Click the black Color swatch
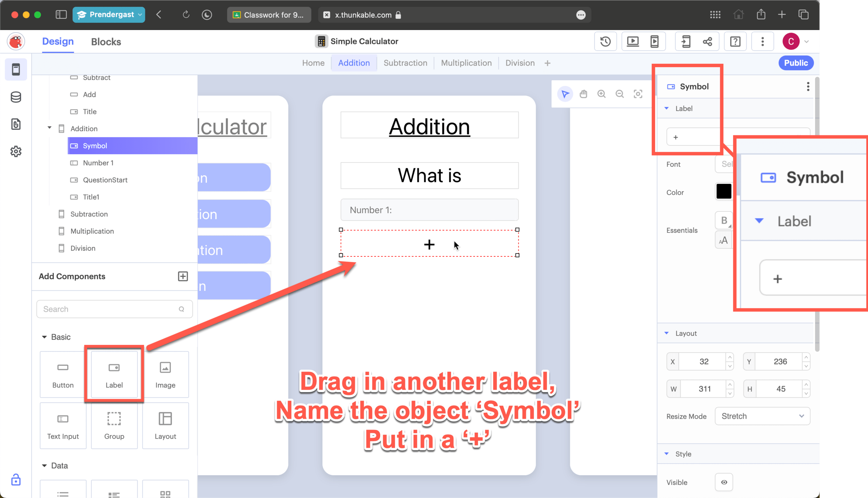 coord(723,191)
